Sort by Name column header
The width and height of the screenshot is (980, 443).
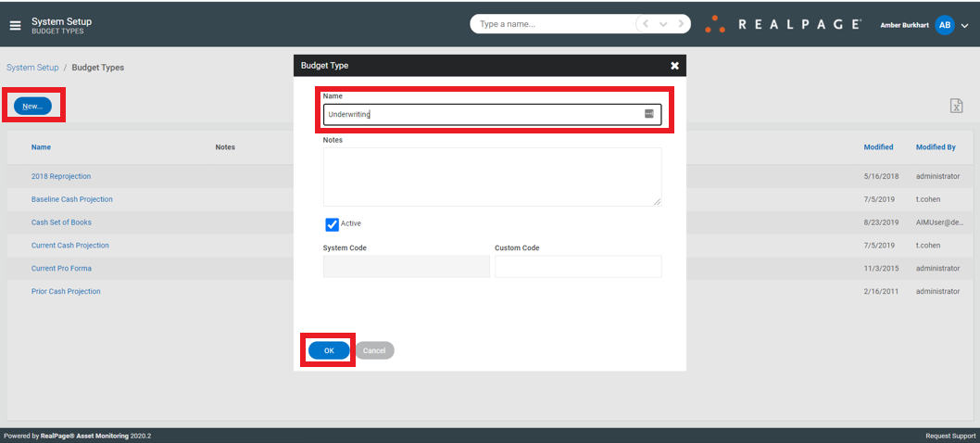(42, 147)
